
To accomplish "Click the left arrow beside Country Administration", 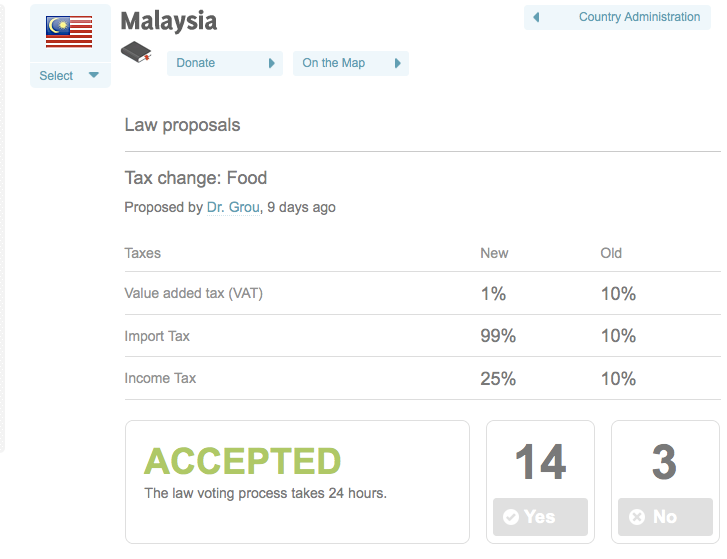I will [x=537, y=17].
